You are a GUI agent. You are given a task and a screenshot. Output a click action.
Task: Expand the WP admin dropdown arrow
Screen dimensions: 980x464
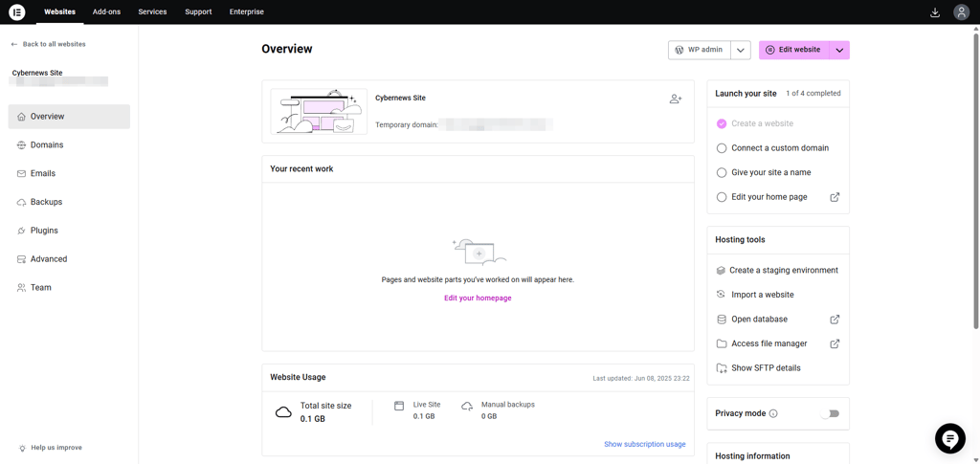(741, 51)
